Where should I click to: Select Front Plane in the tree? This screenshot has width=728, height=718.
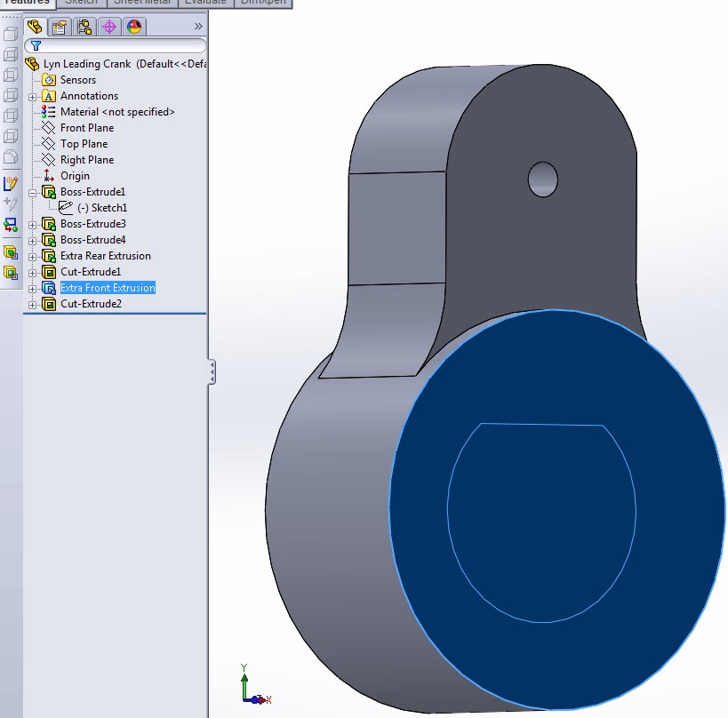click(87, 128)
